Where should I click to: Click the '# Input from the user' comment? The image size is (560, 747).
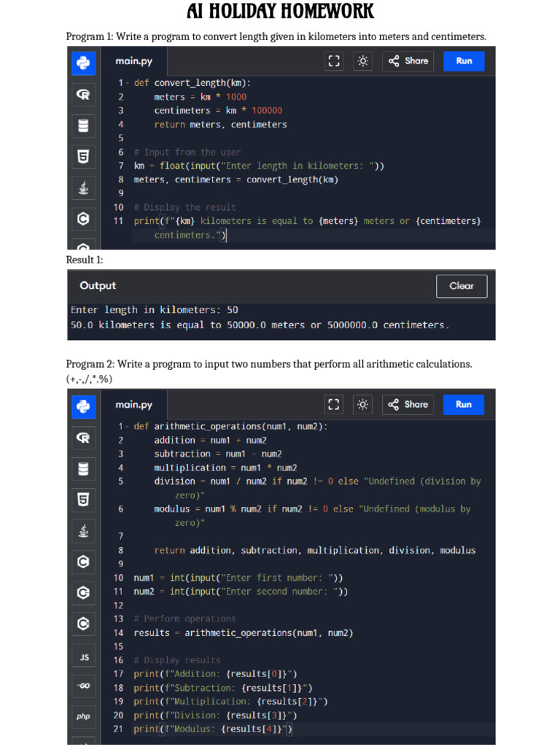[x=187, y=152]
